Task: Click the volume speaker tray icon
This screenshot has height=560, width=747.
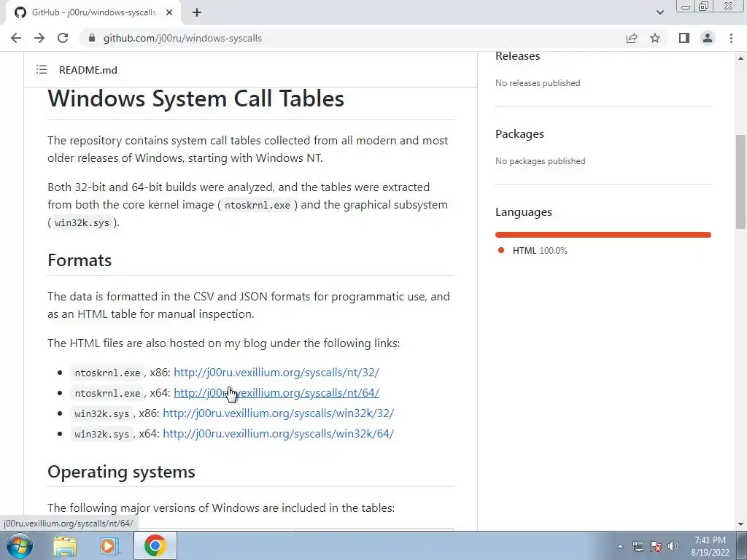Action: (x=673, y=546)
